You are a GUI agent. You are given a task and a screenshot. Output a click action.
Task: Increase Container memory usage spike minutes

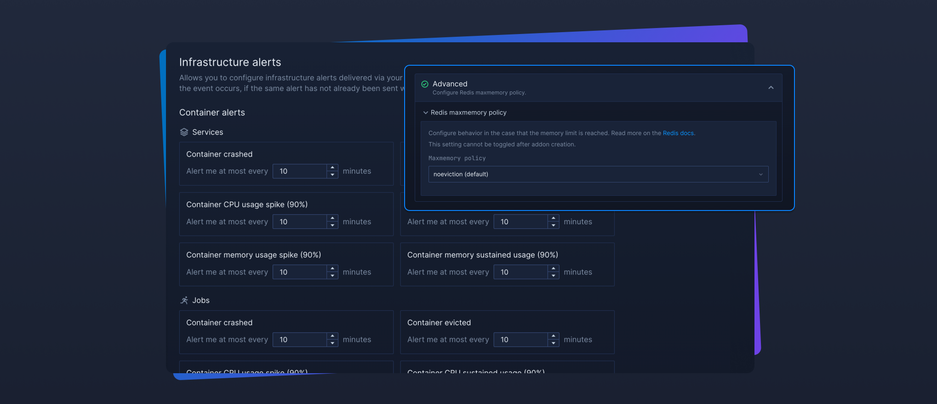tap(332, 268)
